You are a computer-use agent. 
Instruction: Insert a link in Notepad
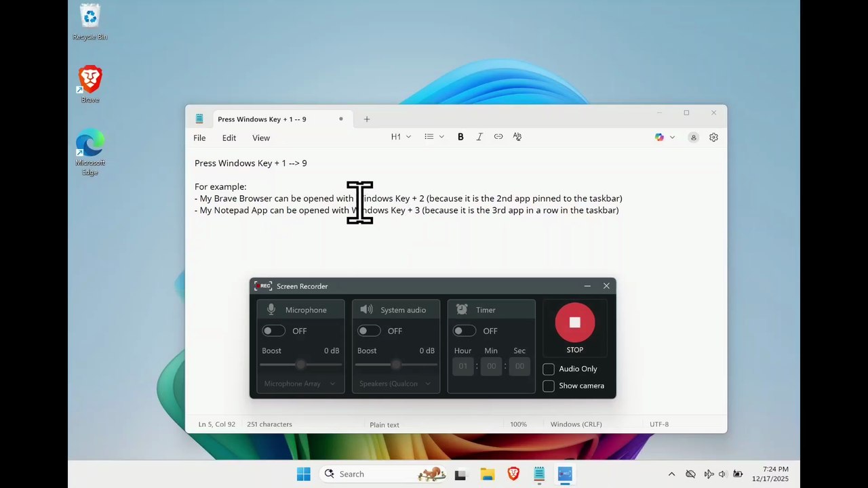pyautogui.click(x=498, y=137)
